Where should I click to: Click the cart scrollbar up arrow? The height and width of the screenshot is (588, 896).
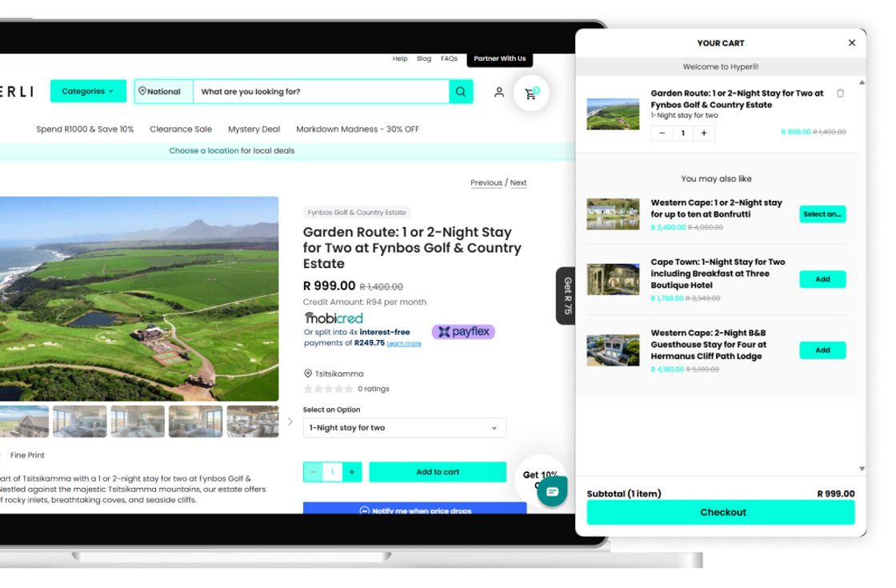click(x=862, y=83)
